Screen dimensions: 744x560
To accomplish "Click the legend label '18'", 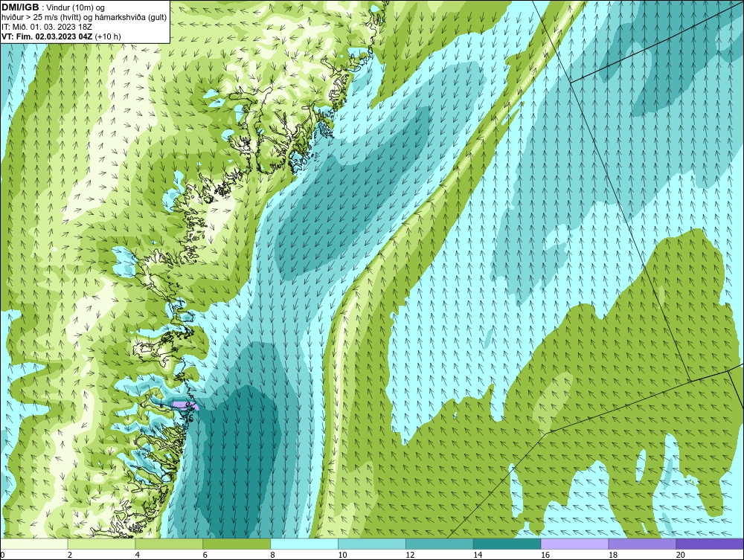I will [x=612, y=555].
